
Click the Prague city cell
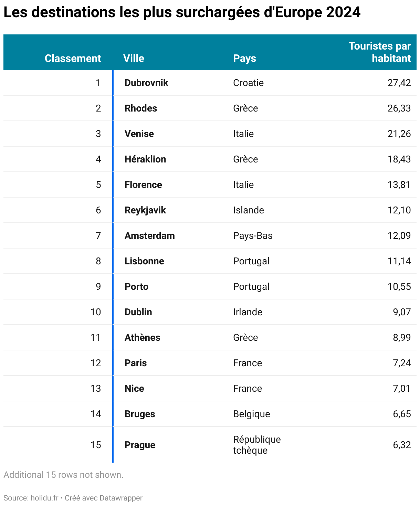point(140,445)
